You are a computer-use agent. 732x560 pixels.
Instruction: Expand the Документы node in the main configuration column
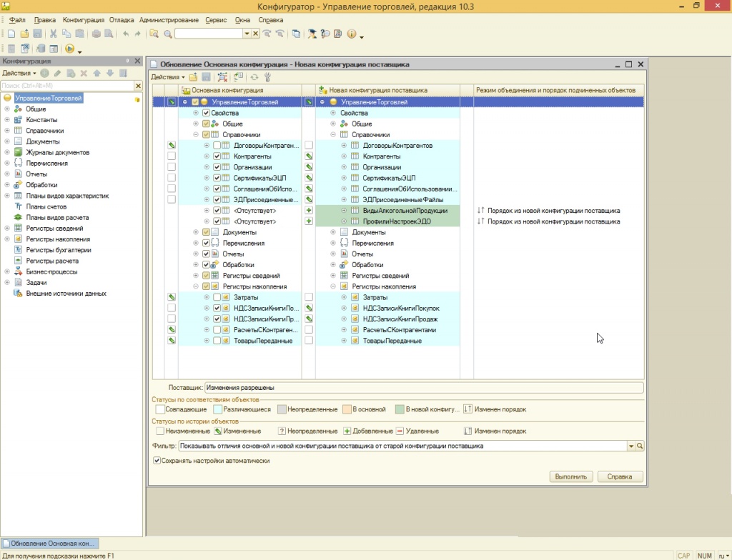click(x=196, y=232)
